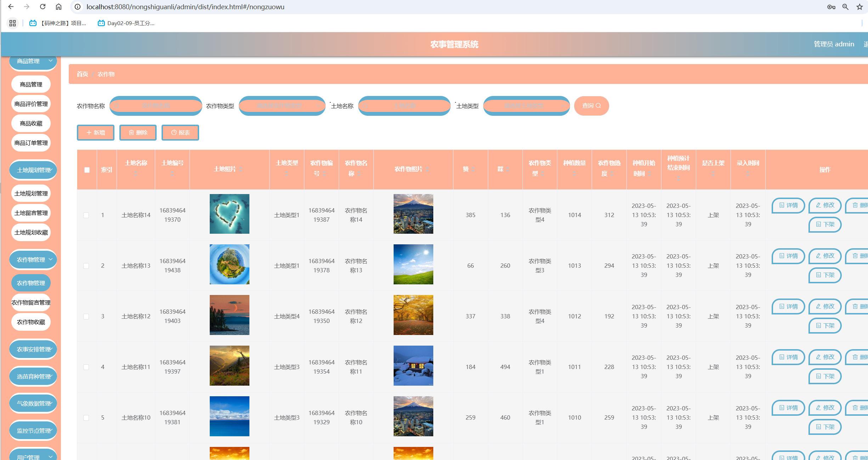Click 下架 for 土地名称10 row
The height and width of the screenshot is (460, 868).
(x=825, y=427)
